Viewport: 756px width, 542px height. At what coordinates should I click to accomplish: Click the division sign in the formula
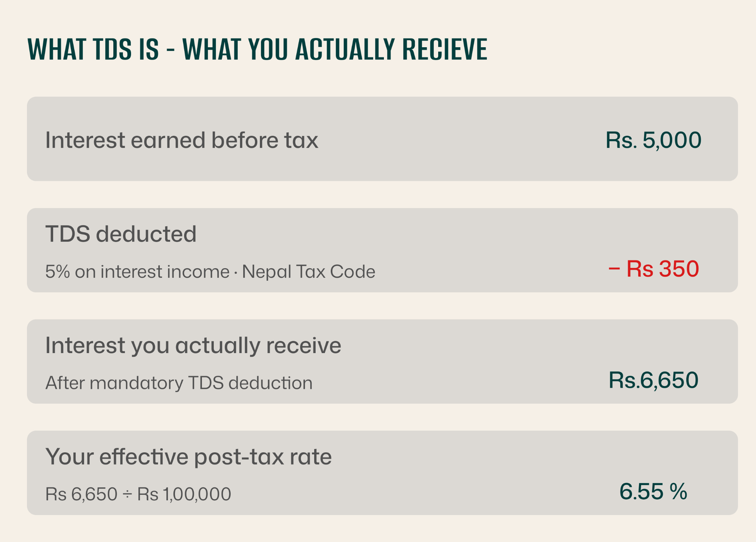tap(127, 494)
